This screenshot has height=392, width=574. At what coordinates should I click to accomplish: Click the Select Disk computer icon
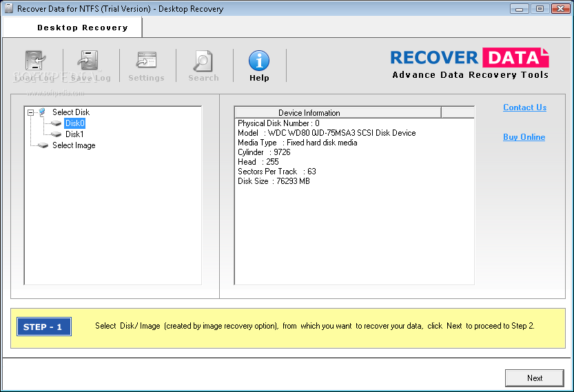(42, 112)
